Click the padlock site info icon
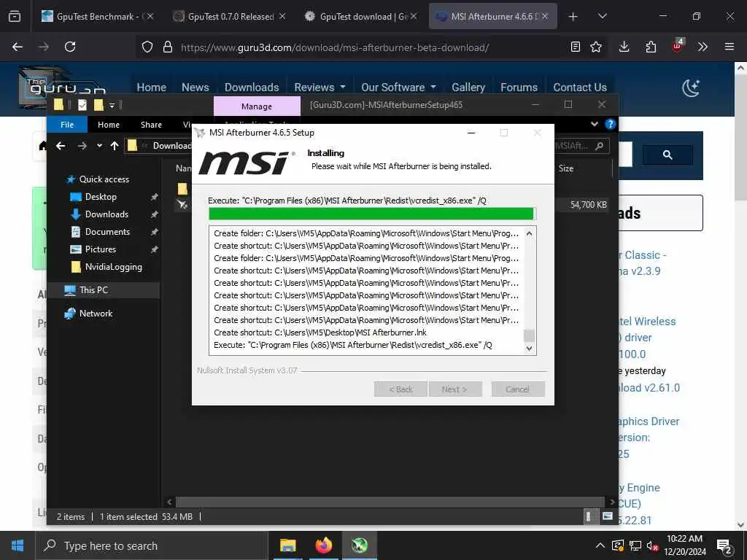The image size is (747, 560). coord(167,47)
